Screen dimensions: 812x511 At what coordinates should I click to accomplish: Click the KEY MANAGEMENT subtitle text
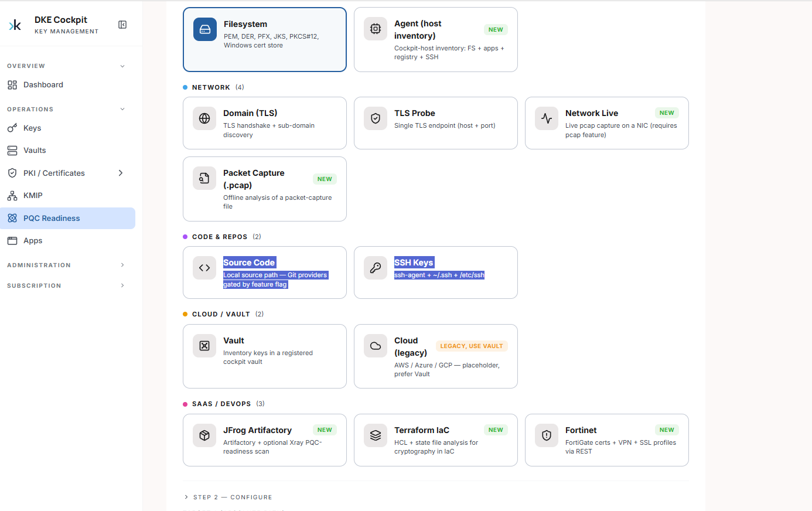pos(67,32)
